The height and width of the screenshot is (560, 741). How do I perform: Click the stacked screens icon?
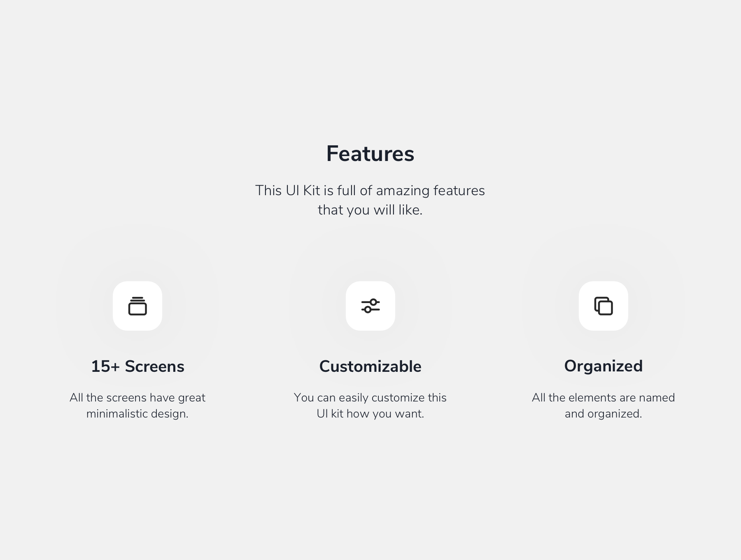tap(137, 306)
